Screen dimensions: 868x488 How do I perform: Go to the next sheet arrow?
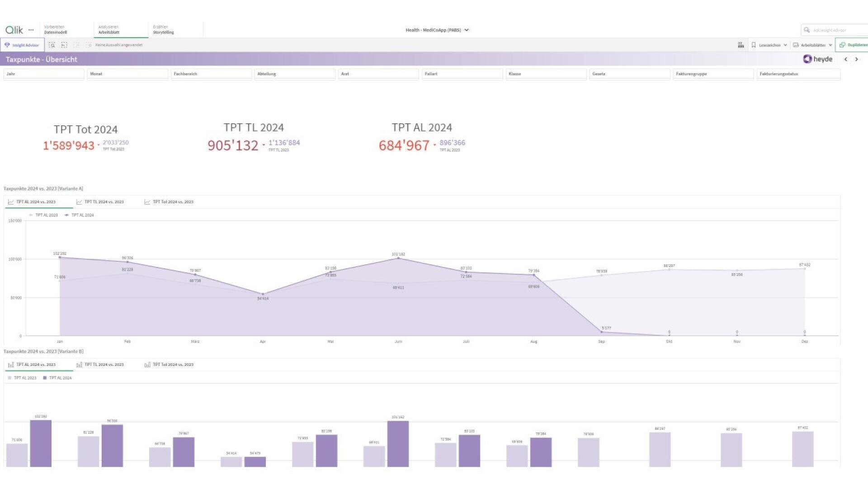click(856, 59)
